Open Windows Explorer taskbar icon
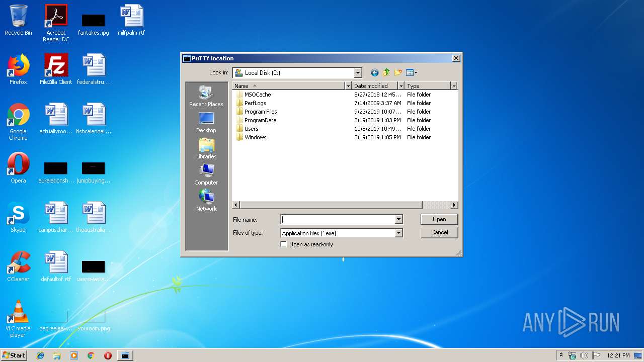The height and width of the screenshot is (362, 644). [x=57, y=355]
